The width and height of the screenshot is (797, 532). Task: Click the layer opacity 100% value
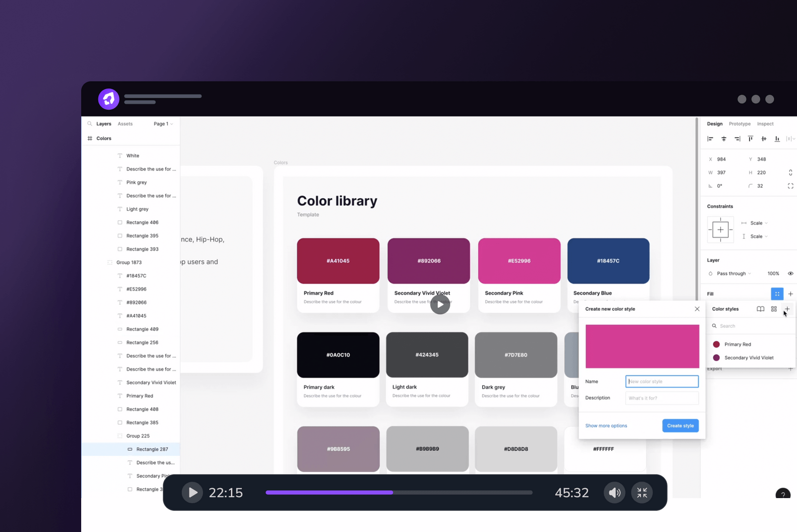773,273
